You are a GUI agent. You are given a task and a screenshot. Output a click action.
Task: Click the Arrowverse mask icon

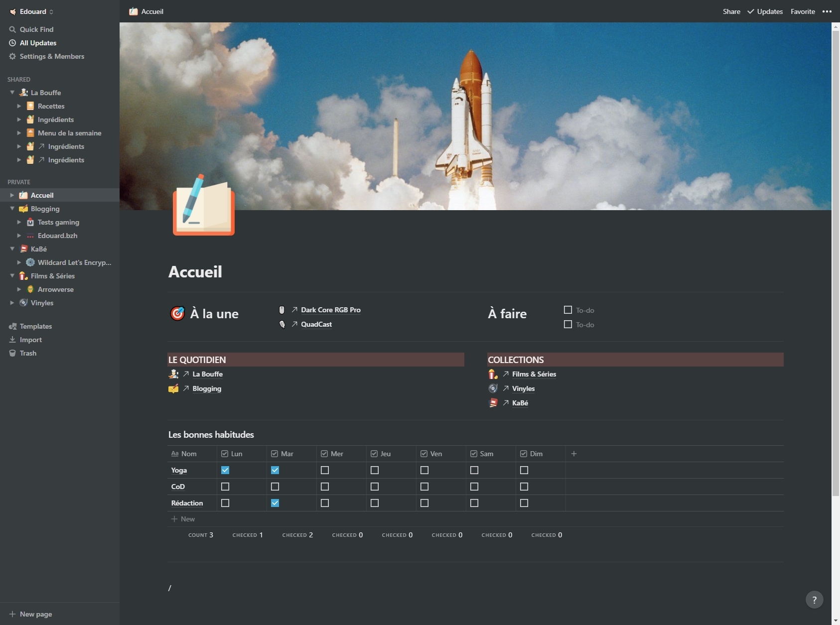click(30, 289)
